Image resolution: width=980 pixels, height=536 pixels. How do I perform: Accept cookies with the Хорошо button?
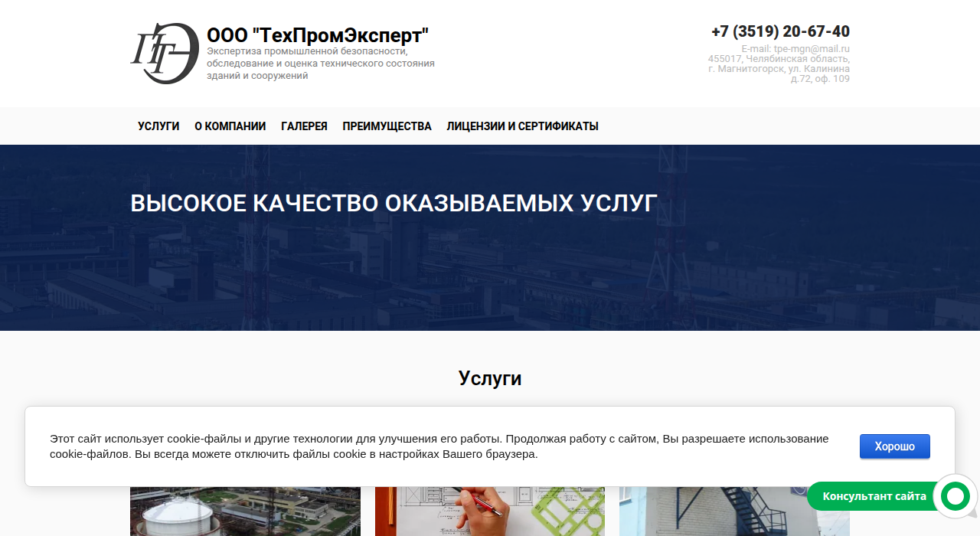(x=894, y=446)
